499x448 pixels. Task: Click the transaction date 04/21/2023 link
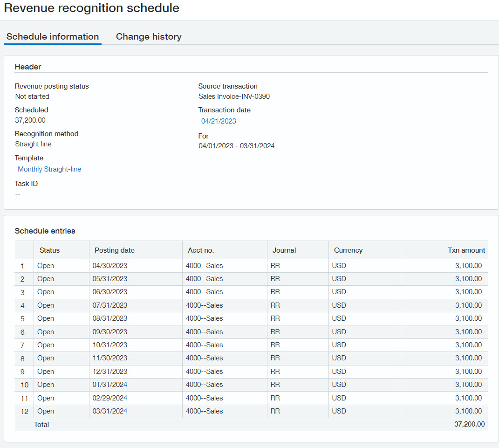pyautogui.click(x=219, y=121)
